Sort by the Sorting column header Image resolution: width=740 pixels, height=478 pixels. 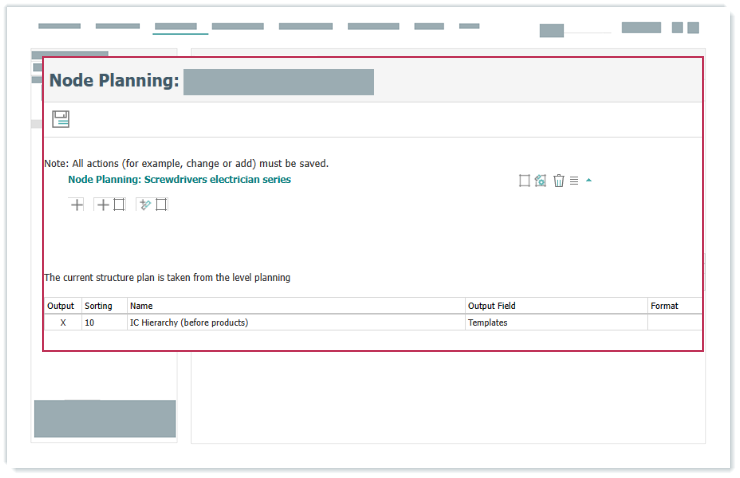point(98,306)
